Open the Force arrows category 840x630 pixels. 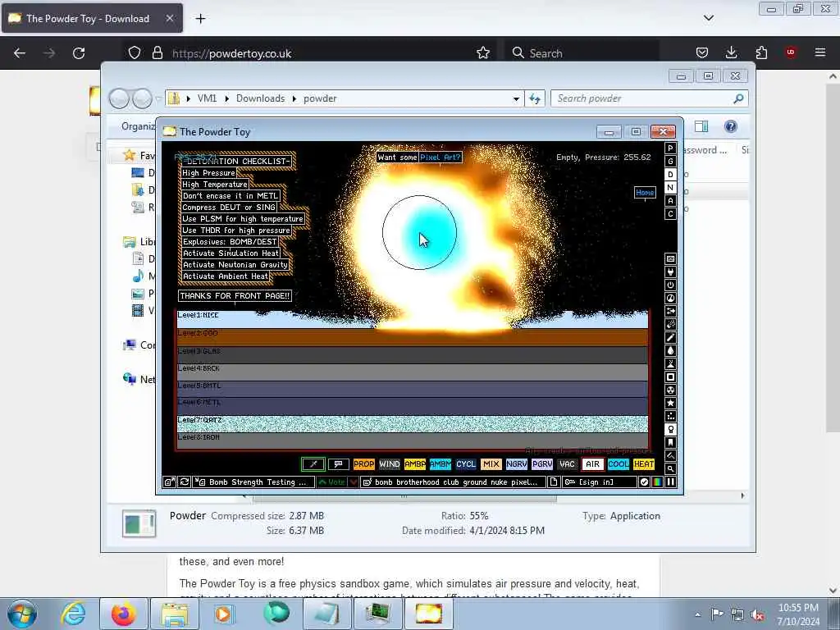[670, 311]
